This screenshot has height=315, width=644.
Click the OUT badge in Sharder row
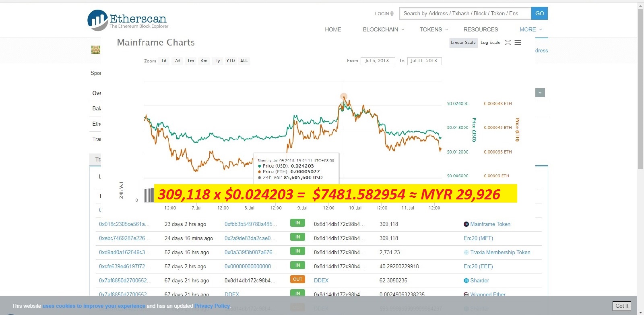pyautogui.click(x=297, y=280)
